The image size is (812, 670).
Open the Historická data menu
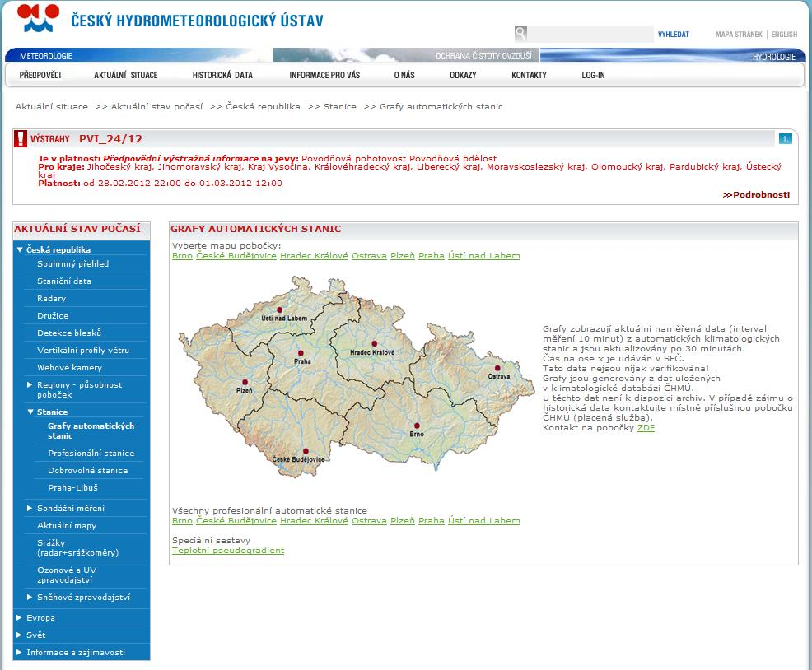click(x=222, y=75)
